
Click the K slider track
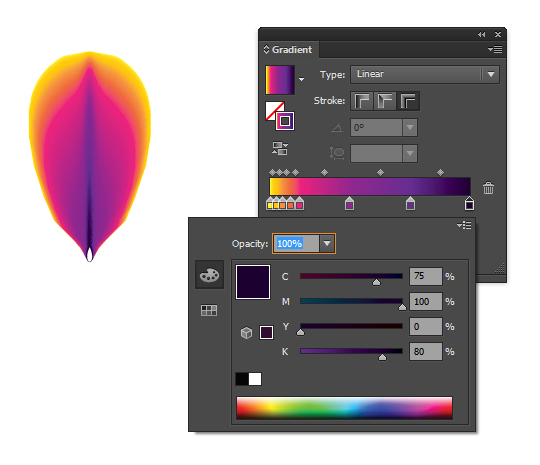tap(351, 351)
